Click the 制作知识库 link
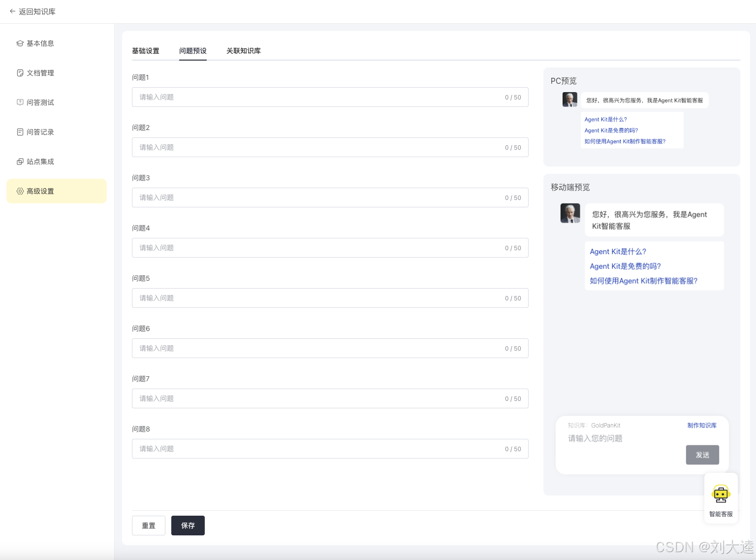Screen dimensions: 756x560 click(702, 426)
